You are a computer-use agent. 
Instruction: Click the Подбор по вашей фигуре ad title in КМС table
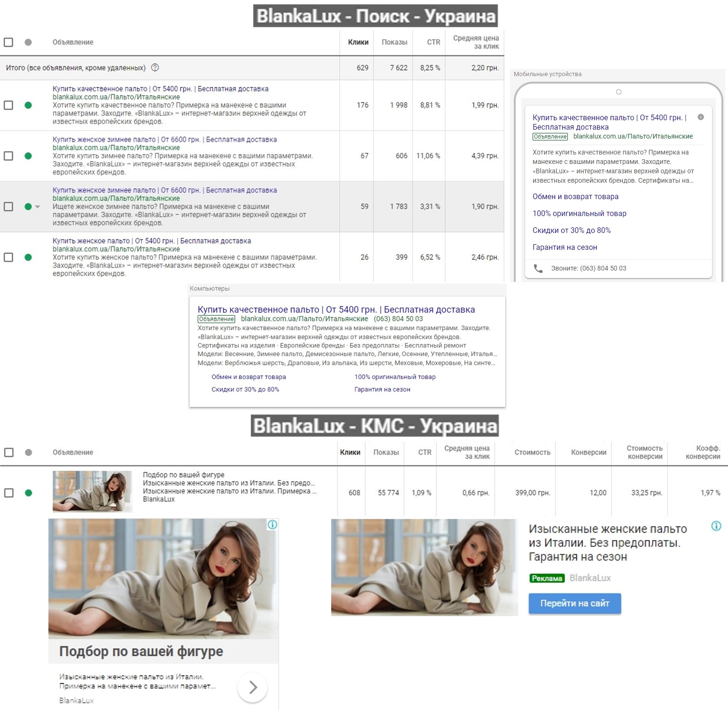[184, 475]
